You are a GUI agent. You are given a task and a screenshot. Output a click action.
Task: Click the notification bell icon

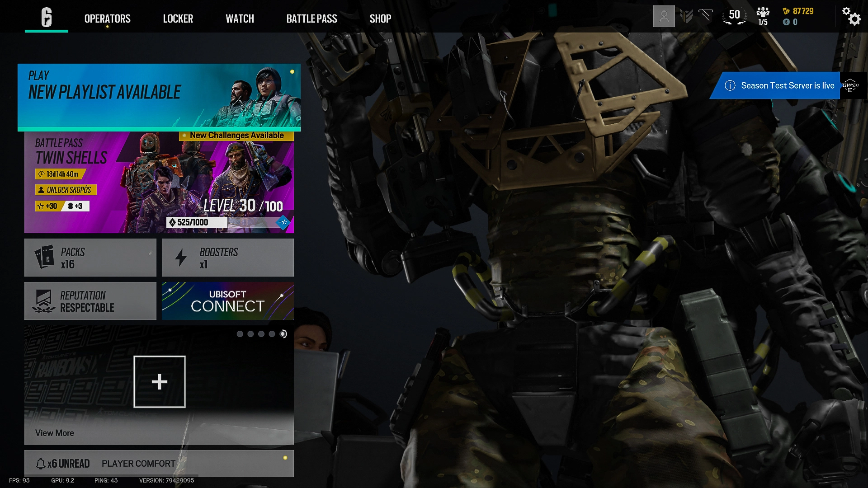click(41, 464)
